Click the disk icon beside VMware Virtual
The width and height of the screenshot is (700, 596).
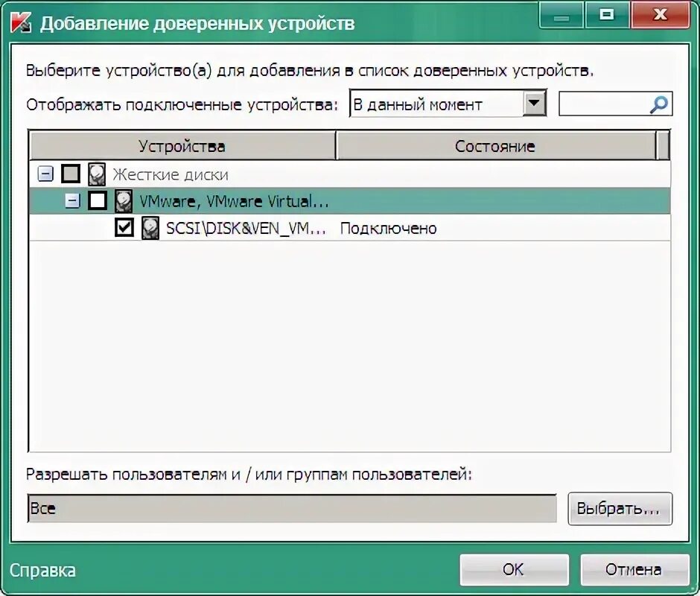124,201
